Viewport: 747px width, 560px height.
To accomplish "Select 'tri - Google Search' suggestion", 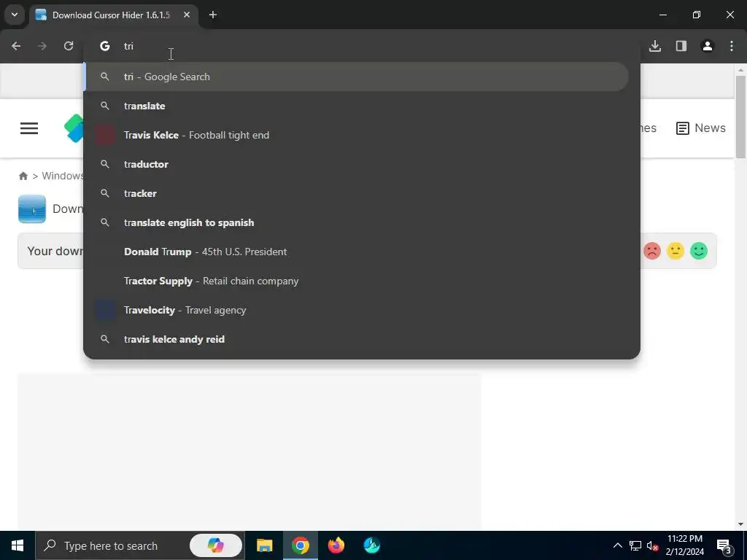I will point(356,77).
